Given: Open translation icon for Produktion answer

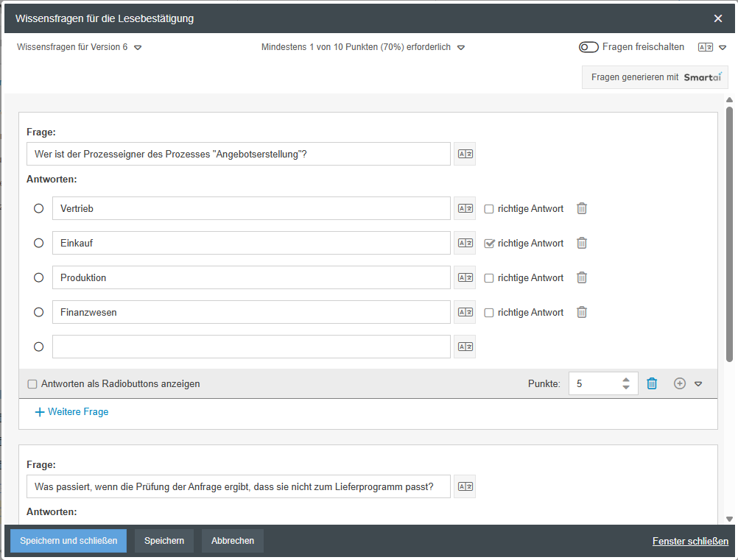Looking at the screenshot, I should (x=465, y=277).
